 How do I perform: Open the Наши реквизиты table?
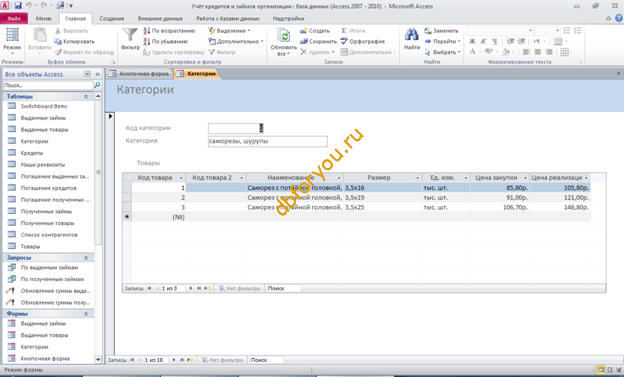[43, 164]
